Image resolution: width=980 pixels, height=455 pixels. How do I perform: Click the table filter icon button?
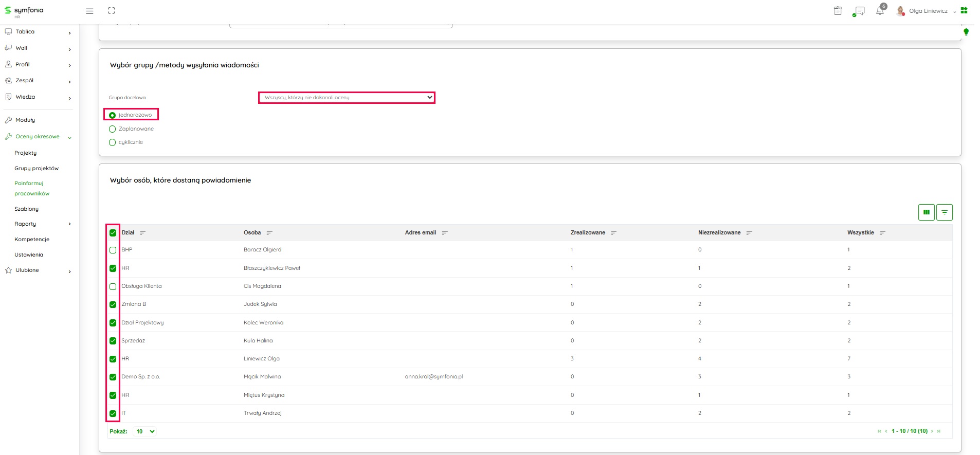[945, 212]
